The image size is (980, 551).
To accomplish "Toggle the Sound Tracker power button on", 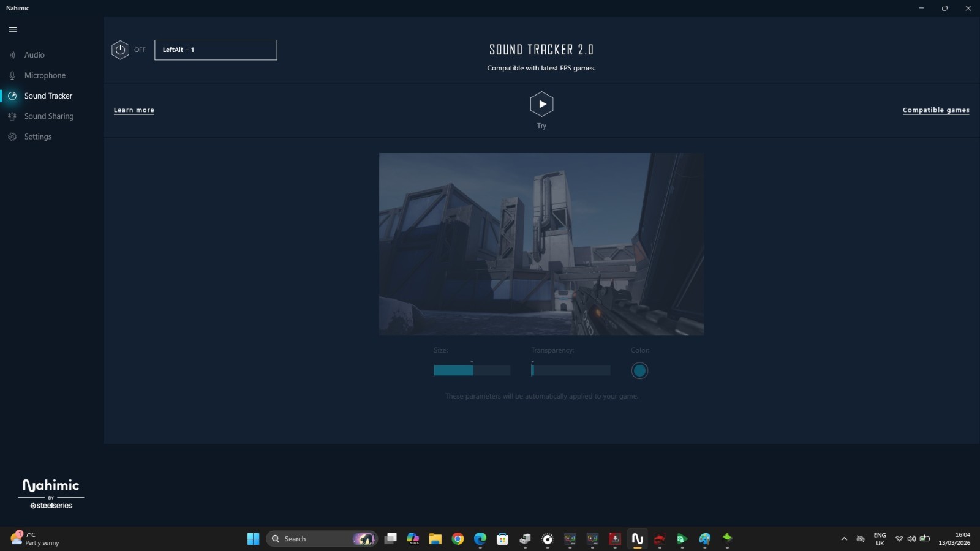I will (x=120, y=50).
